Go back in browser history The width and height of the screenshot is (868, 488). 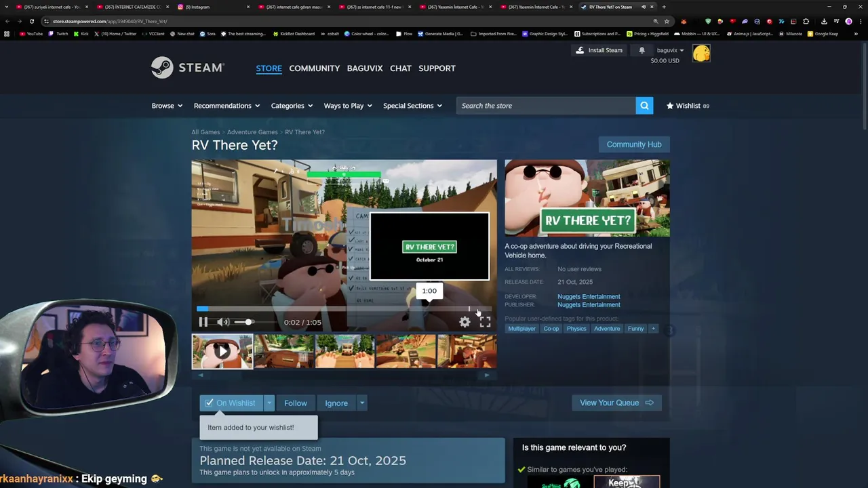click(7, 21)
